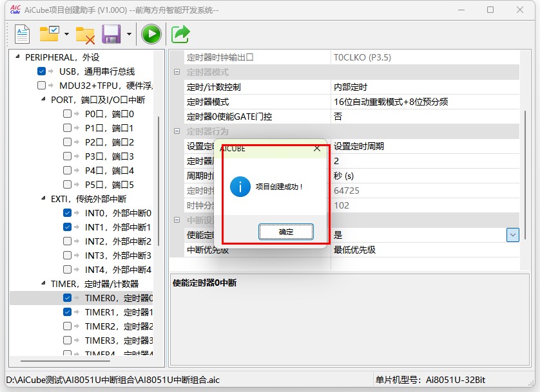
Task: Check the INT2 外部中断2 checkbox
Action: pyautogui.click(x=67, y=241)
